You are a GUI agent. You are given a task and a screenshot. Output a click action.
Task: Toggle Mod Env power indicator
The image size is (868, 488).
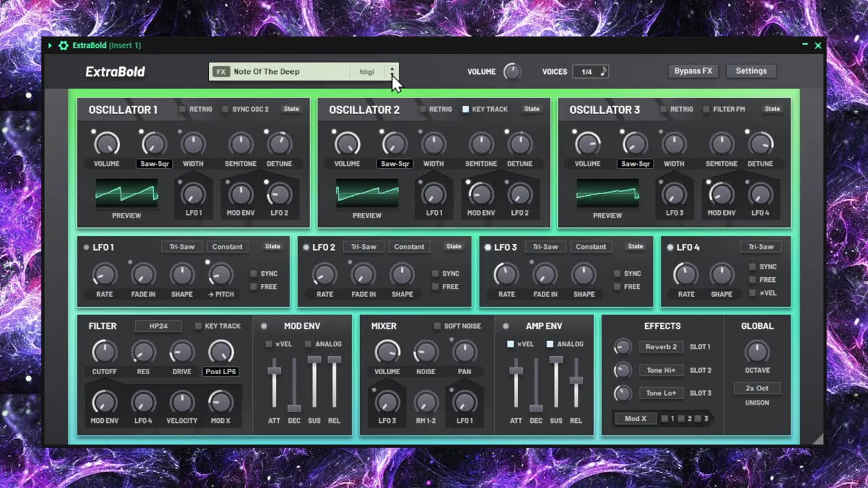click(x=264, y=326)
